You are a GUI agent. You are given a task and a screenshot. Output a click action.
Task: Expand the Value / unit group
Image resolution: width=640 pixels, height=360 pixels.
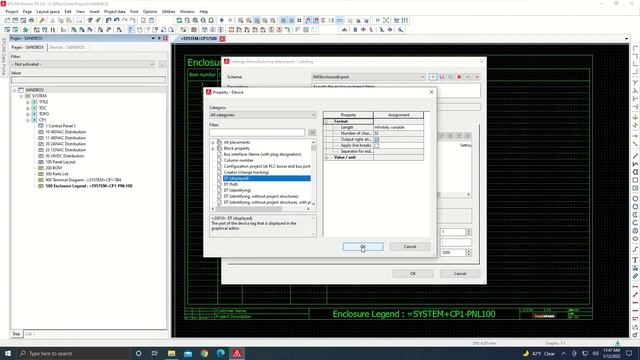tap(327, 157)
